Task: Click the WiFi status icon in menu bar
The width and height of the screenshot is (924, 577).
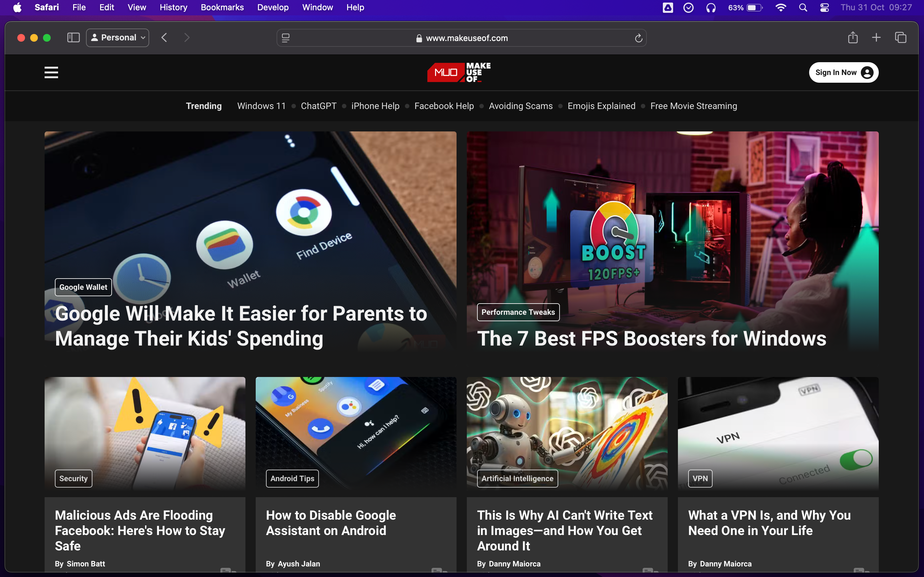Action: pyautogui.click(x=780, y=8)
